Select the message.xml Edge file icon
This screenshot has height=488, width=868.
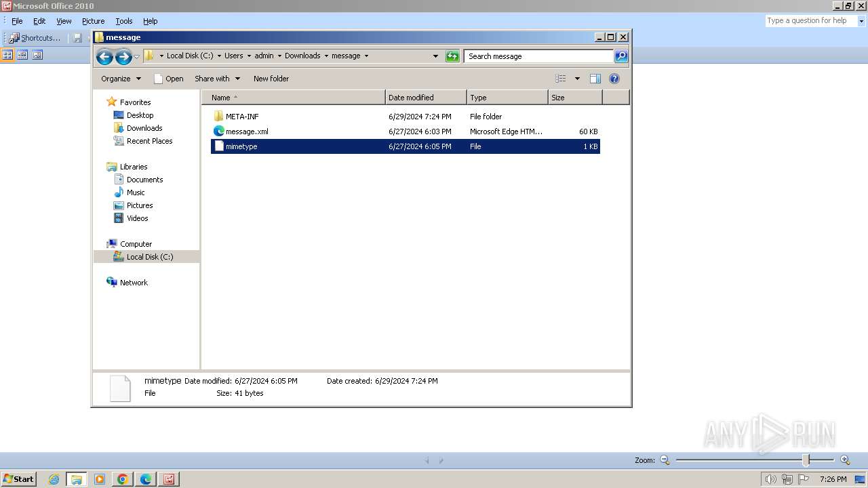pyautogui.click(x=218, y=131)
